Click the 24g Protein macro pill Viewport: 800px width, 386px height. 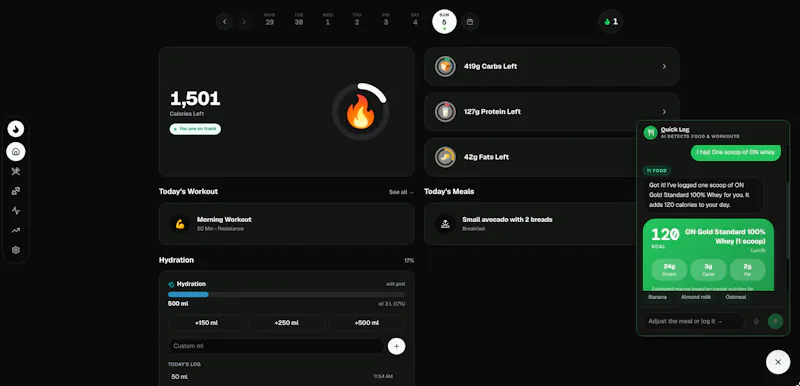[x=669, y=269]
